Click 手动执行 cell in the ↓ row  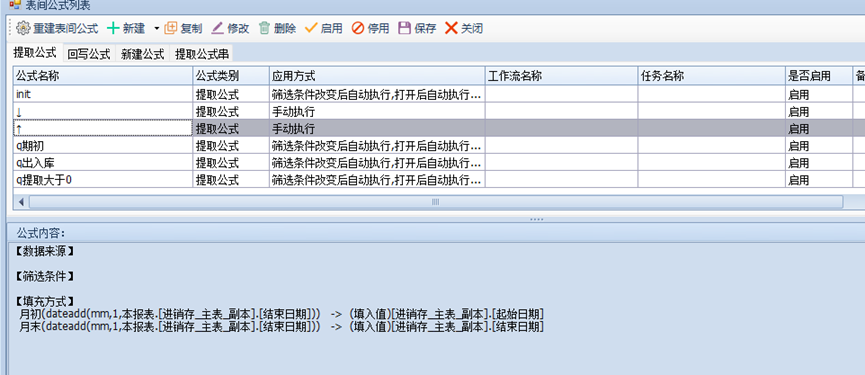(377, 111)
